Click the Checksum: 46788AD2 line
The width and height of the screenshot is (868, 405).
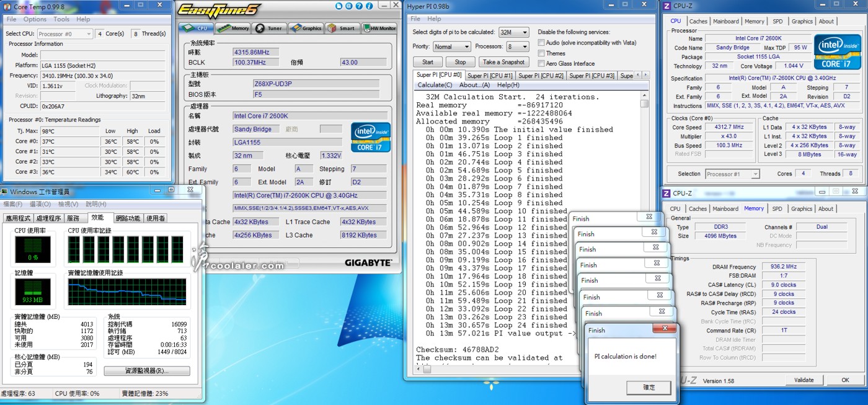coord(458,350)
